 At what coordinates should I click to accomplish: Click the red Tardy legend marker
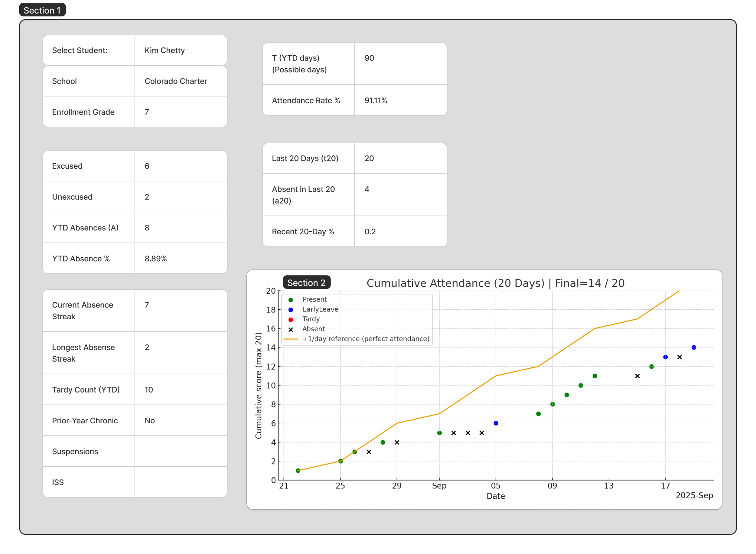coord(291,320)
